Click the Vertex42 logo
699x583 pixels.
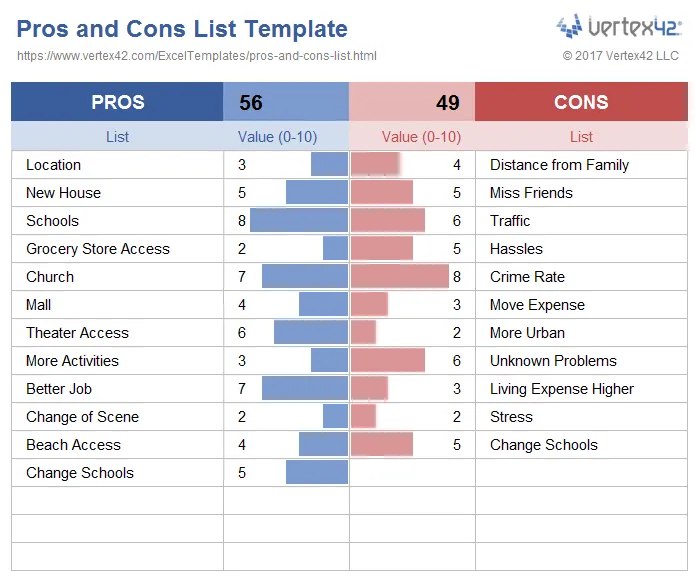tap(619, 26)
